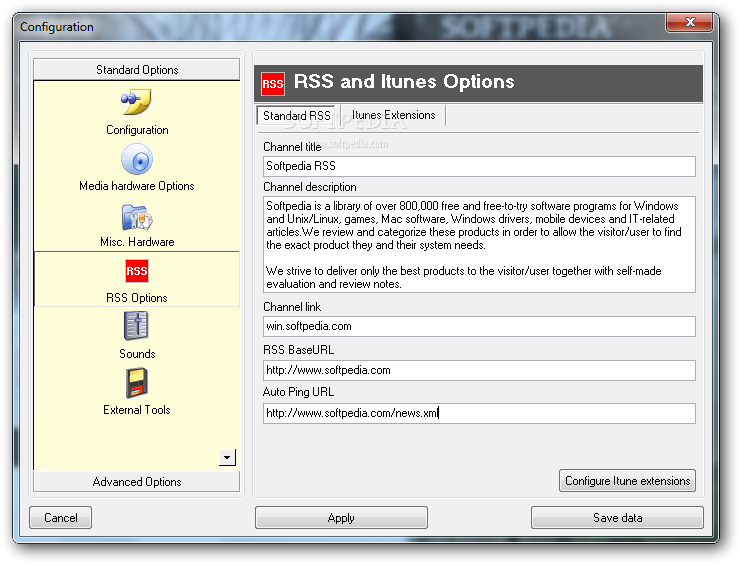
Task: Select the External Tools floppy icon
Action: [137, 383]
